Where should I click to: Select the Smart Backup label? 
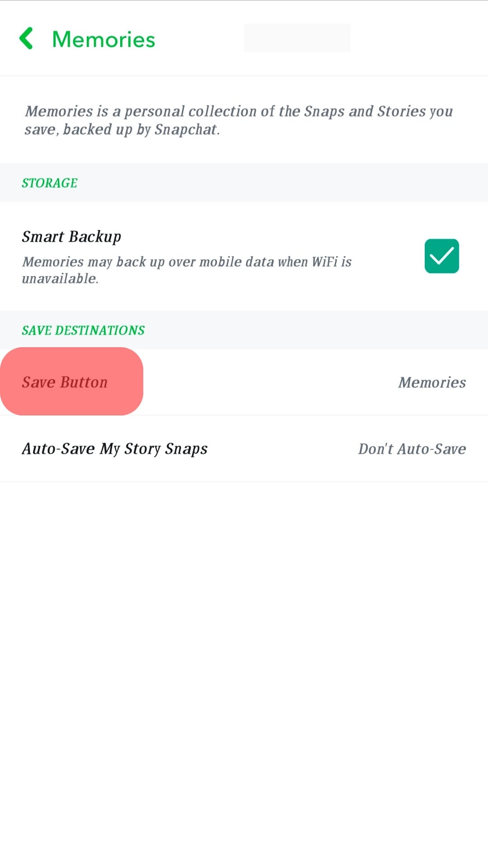[71, 236]
